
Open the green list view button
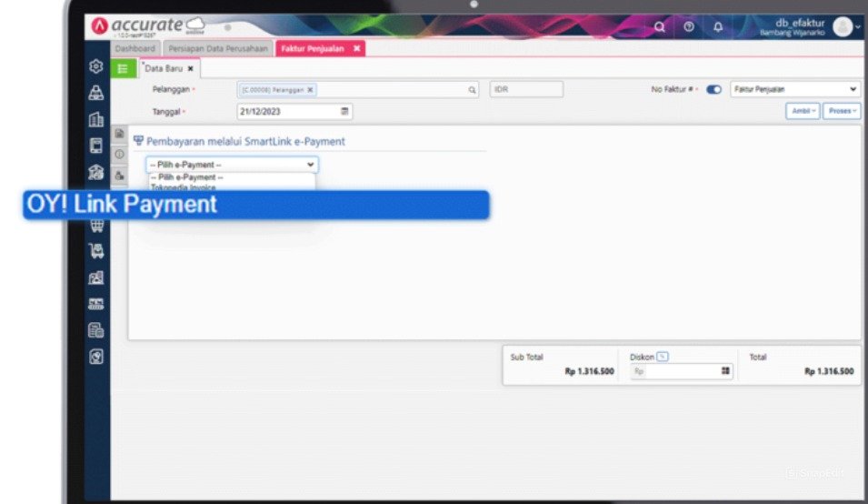[x=123, y=68]
